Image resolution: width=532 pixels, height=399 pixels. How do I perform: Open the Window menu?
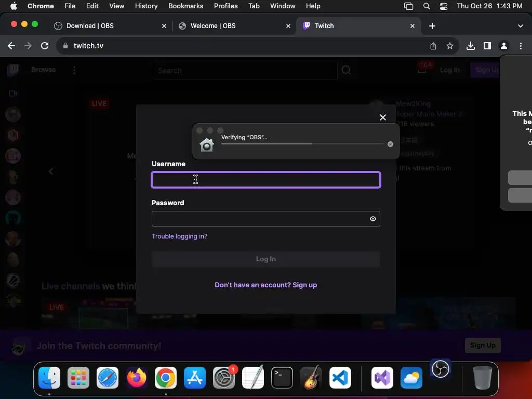click(283, 6)
